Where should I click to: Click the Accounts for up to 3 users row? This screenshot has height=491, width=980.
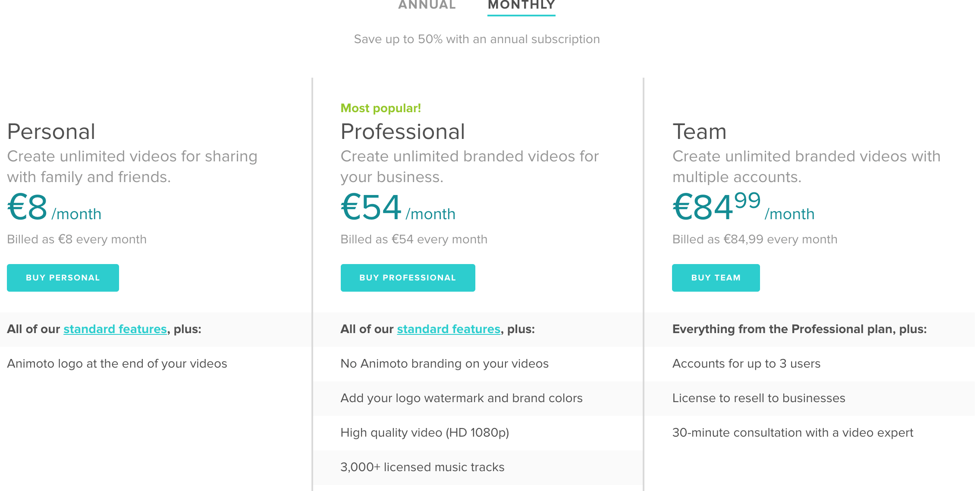tap(746, 364)
